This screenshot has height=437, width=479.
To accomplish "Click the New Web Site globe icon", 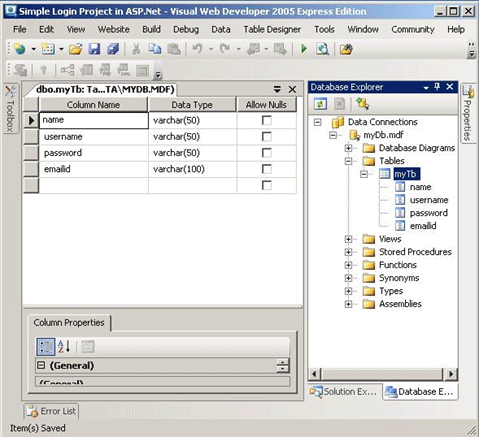I will (20, 49).
